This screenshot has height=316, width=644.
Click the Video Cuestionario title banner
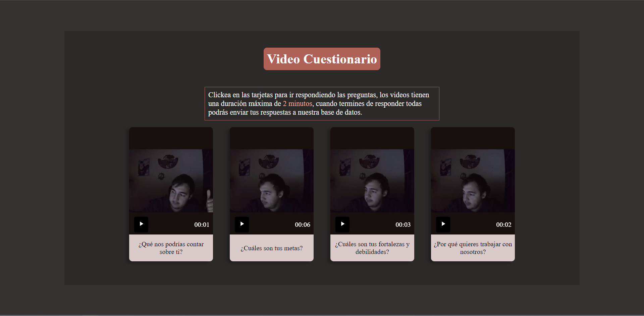click(322, 59)
